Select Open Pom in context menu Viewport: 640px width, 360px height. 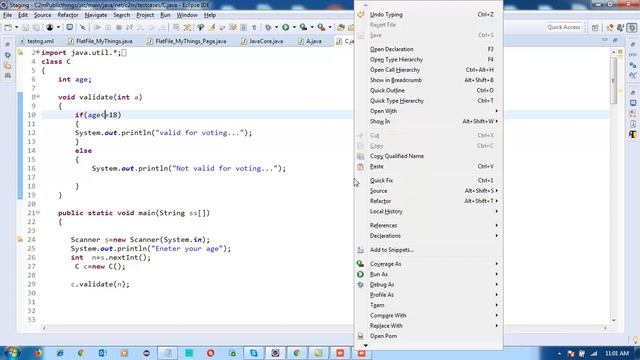pyautogui.click(x=429, y=336)
